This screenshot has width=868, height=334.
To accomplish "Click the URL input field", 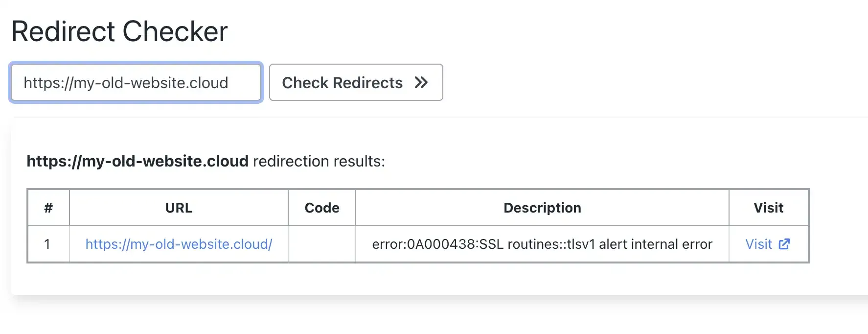I will coord(136,82).
